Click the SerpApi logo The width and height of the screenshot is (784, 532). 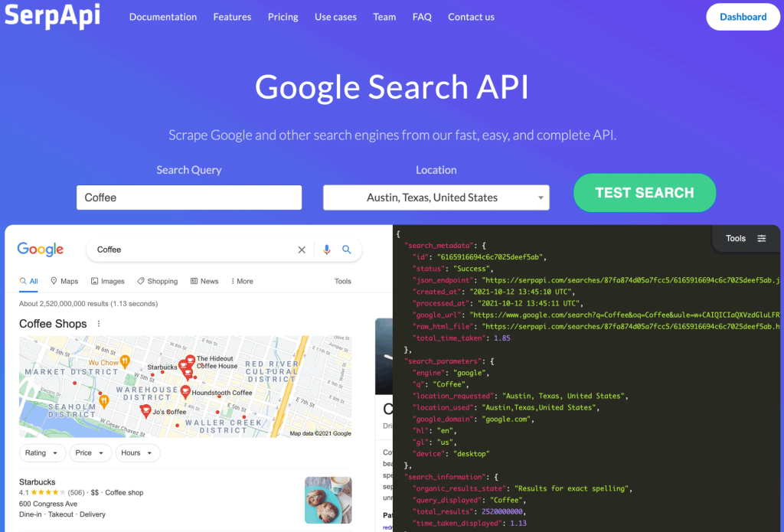[53, 15]
